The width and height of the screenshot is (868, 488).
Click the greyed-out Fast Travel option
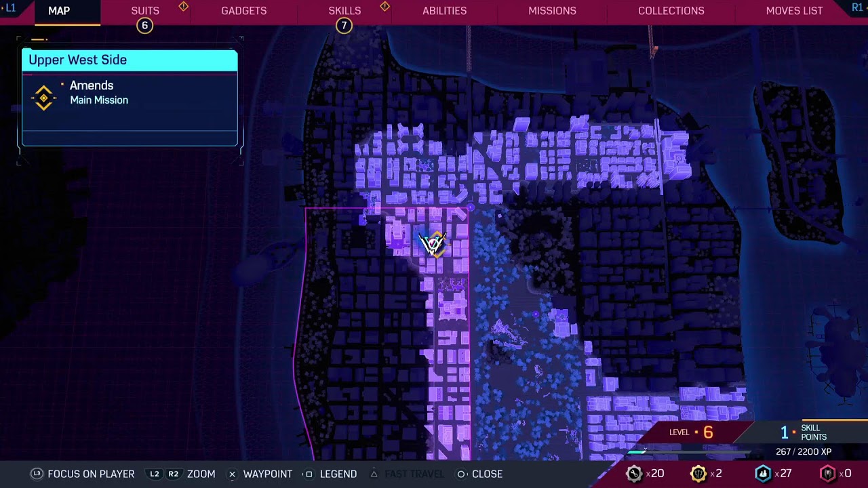[x=414, y=474]
